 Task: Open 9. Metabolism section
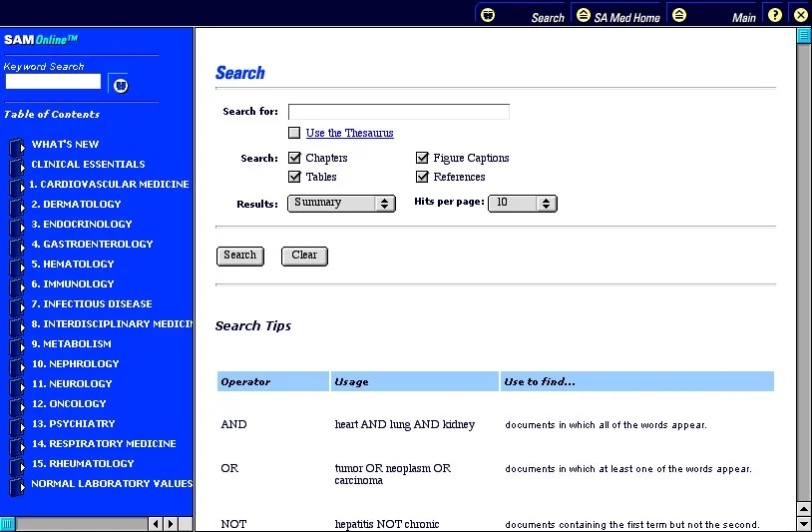point(72,344)
